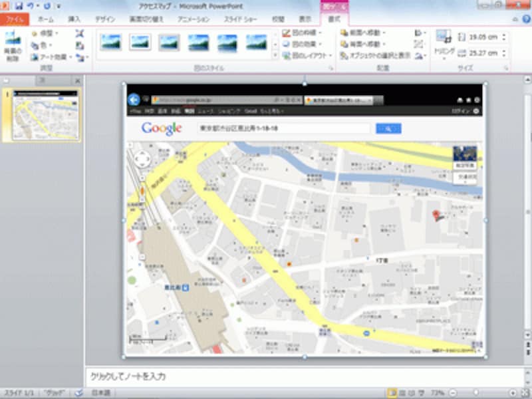Click the width value spinner arrows
Screen dimensions: 532x399
504,53
